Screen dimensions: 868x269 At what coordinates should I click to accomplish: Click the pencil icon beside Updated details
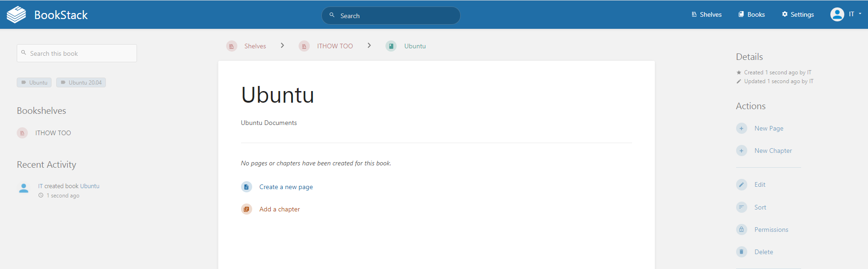point(739,81)
